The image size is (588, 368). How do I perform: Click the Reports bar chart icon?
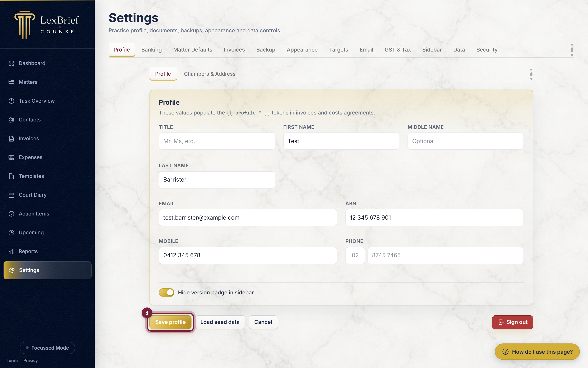click(11, 251)
